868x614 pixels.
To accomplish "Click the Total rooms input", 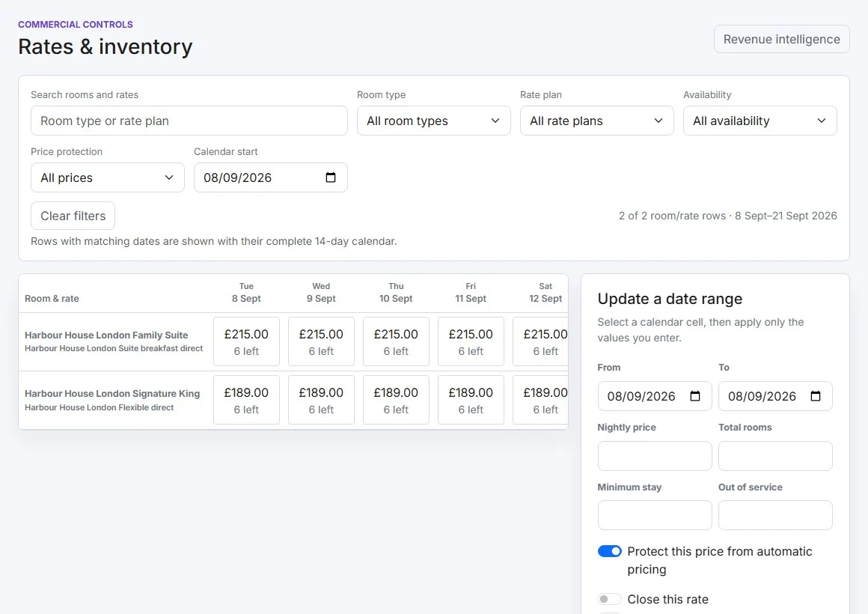I will pyautogui.click(x=775, y=456).
